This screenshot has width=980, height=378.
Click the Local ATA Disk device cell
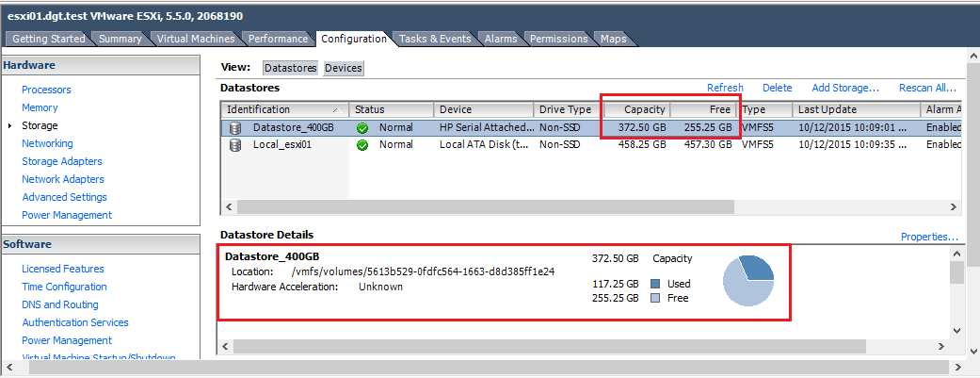[483, 145]
